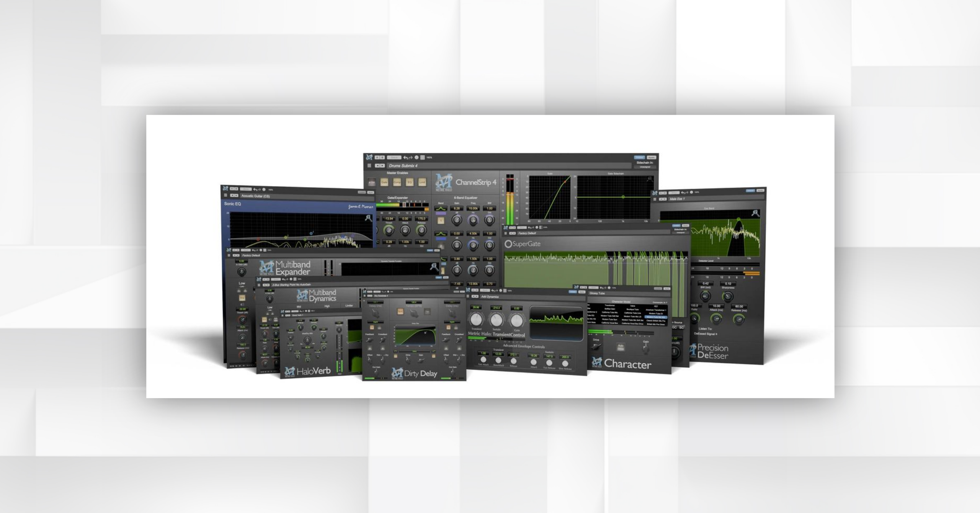Screen dimensions: 980x513
Task: Click the 15.00k frequency field in ChannelStrip EQ
Action: 473,208
